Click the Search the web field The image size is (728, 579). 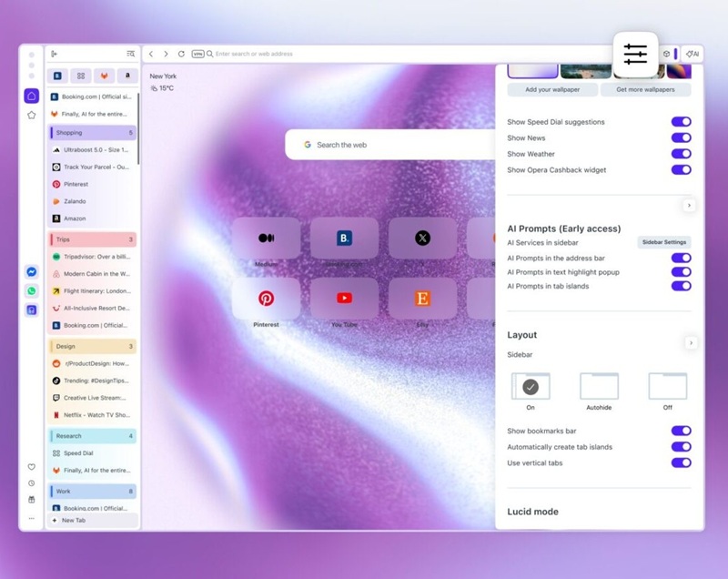point(390,145)
